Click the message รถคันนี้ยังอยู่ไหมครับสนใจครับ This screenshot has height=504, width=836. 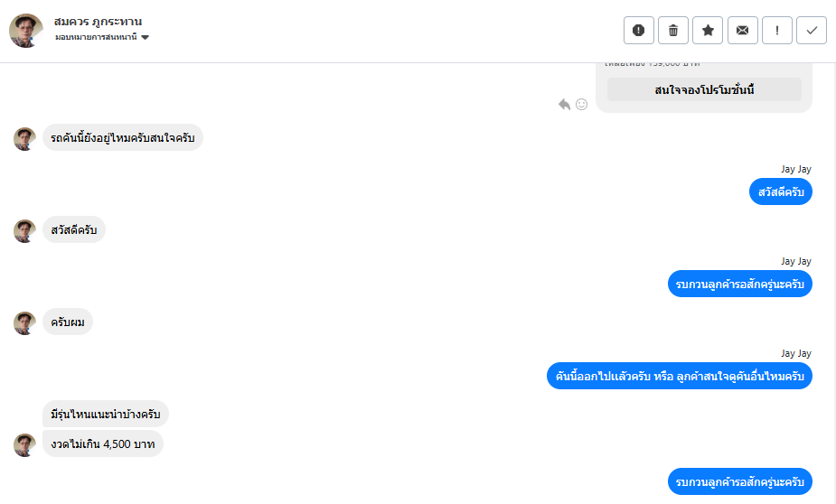tap(123, 137)
